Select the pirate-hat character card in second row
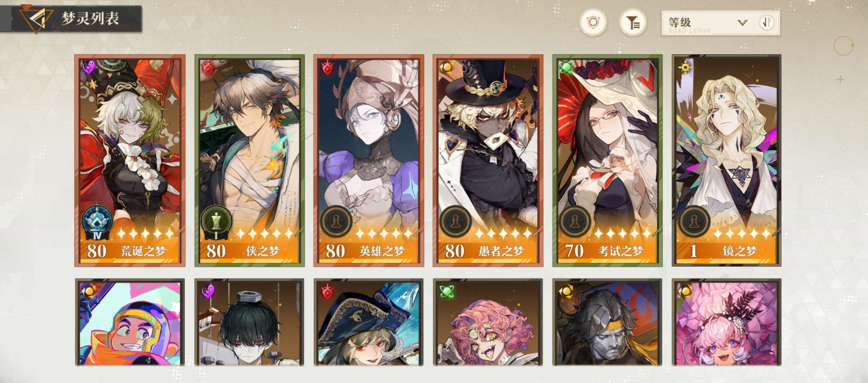This screenshot has width=868, height=383. coord(369,322)
